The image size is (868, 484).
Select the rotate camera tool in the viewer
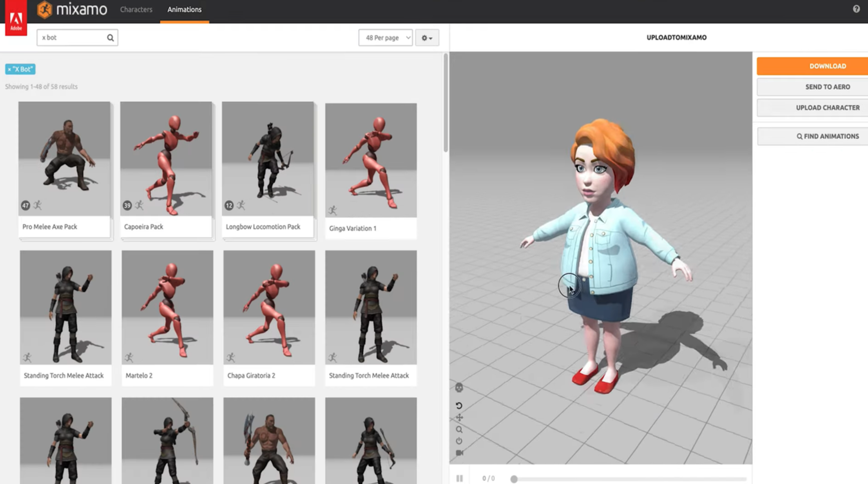[459, 406]
